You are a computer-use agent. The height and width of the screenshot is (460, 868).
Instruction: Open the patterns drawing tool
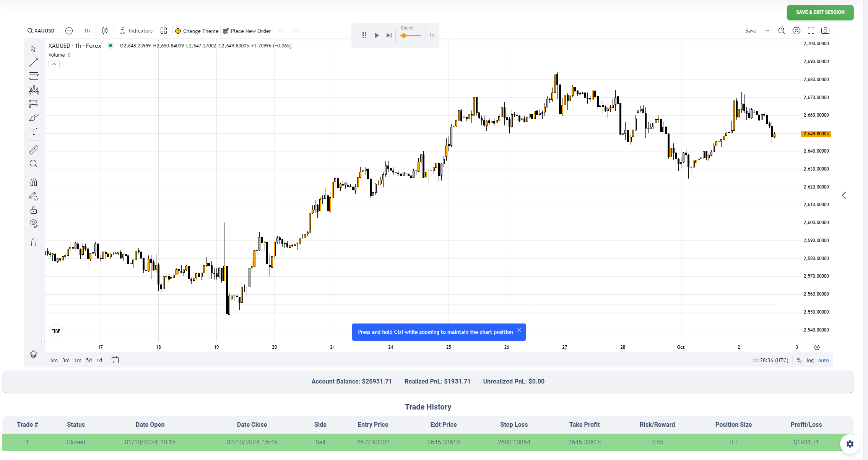click(33, 90)
